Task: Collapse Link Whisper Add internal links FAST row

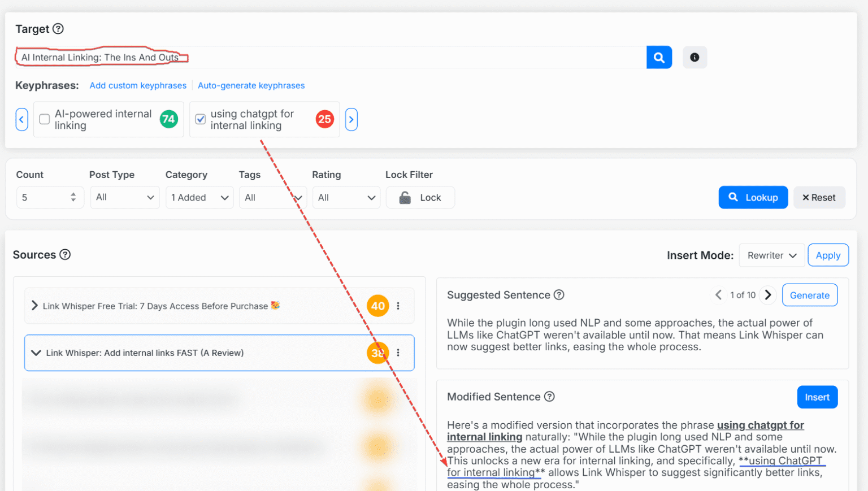Action: coord(36,353)
